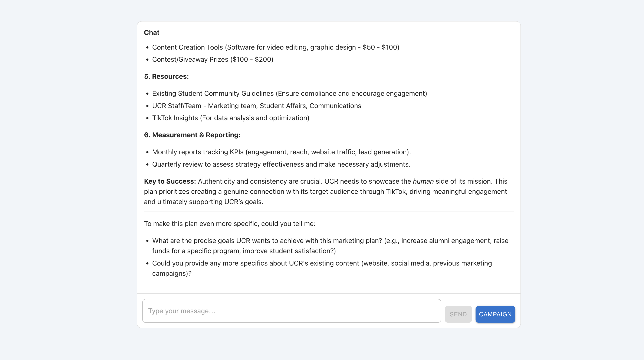Click the 'Contest/Giveaway Prizes ($100 - $200)' bullet
The width and height of the screenshot is (644, 360).
[x=213, y=59]
